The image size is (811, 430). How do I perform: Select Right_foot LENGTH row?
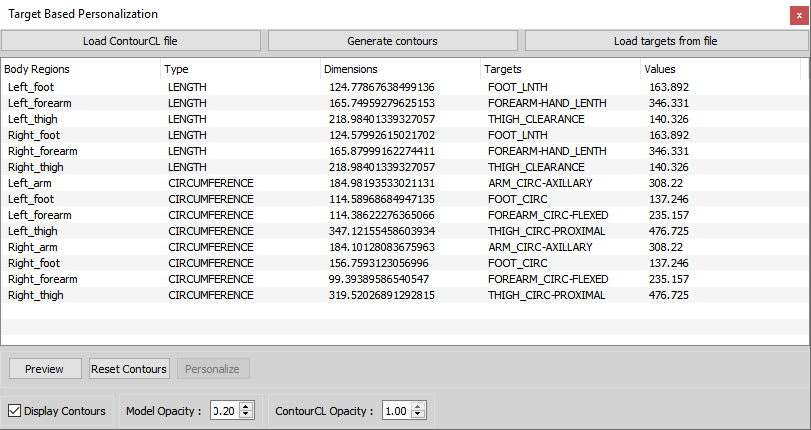pos(405,135)
